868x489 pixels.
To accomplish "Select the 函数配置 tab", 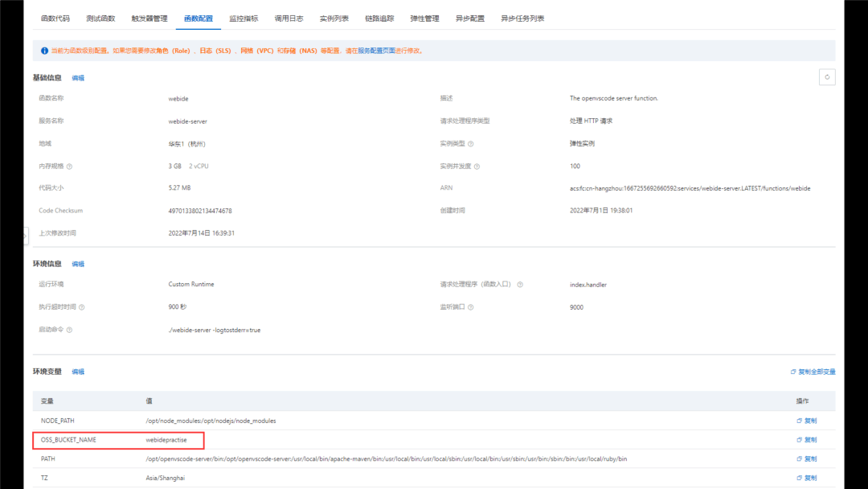I will point(199,18).
